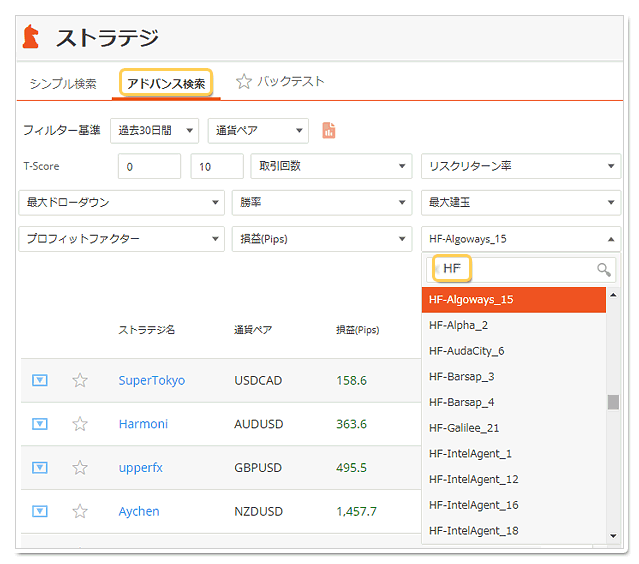Click the T-Score minimum field showing 0

(x=149, y=166)
